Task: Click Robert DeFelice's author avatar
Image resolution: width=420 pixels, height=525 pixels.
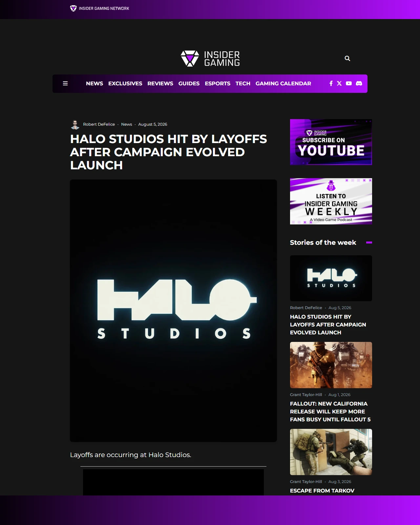Action: click(x=75, y=124)
